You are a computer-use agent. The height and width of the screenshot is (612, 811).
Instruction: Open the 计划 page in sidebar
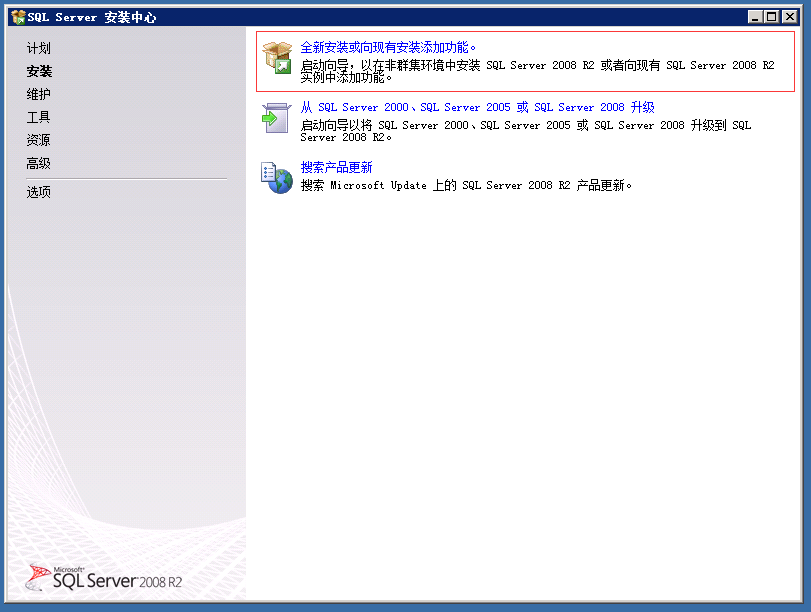click(x=39, y=48)
